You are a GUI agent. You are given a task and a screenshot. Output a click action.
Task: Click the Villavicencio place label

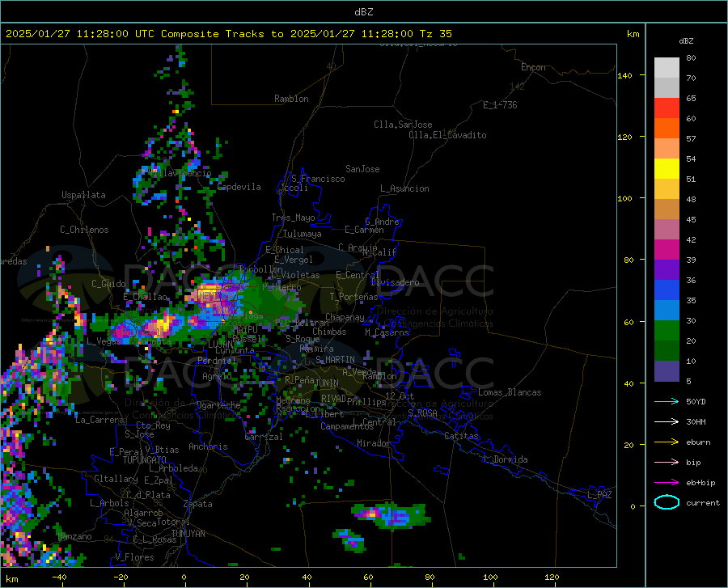(181, 173)
